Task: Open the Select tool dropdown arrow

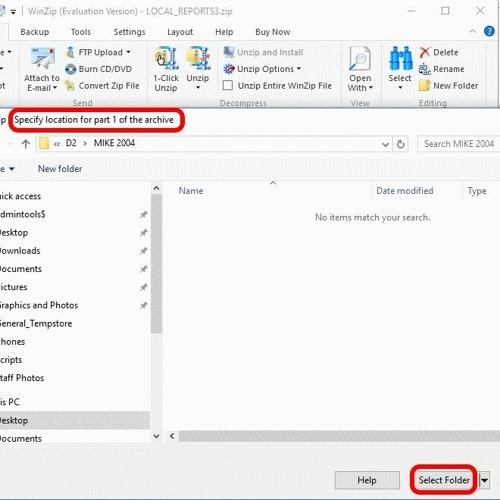Action: (x=400, y=87)
